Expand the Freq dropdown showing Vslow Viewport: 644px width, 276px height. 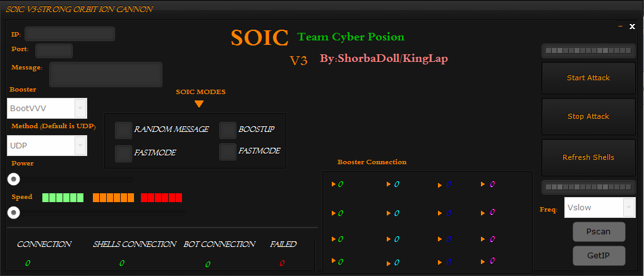pos(600,207)
